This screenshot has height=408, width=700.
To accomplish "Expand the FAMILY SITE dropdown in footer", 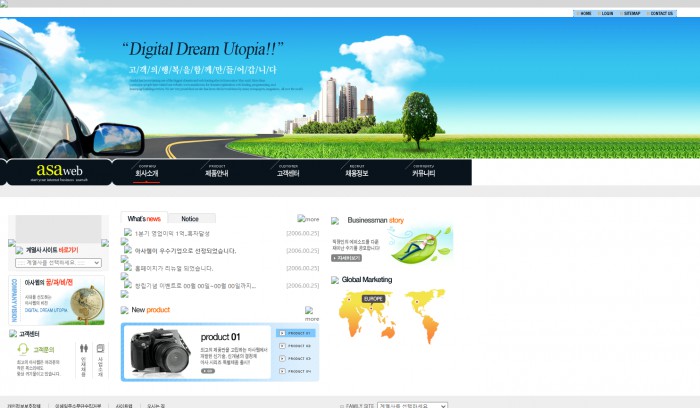I will pyautogui.click(x=412, y=405).
